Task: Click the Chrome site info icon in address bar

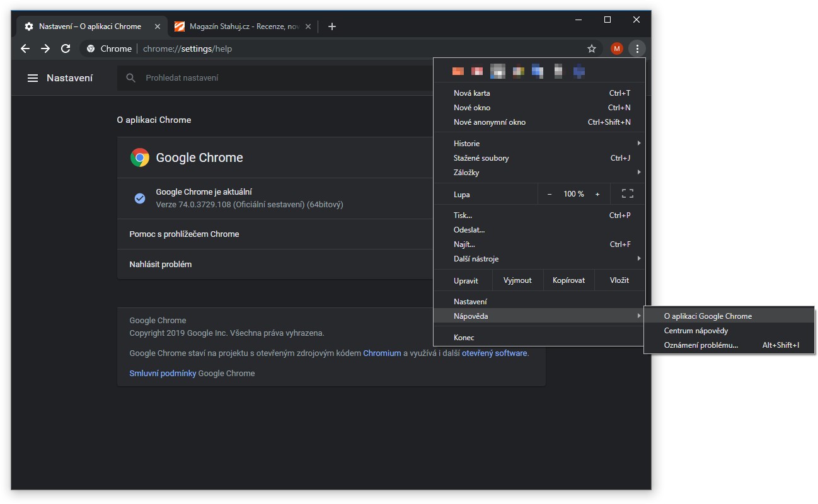Action: tap(91, 49)
